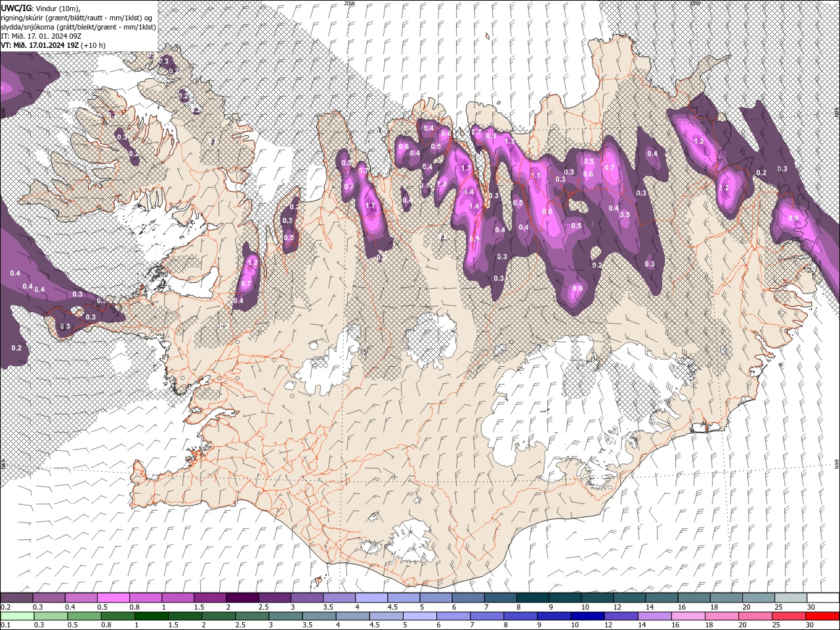Click the 'slydda/snjókoma (grátt/bleikt/grænt - mm/1klst)' line
The width and height of the screenshot is (840, 630).
[x=77, y=27]
